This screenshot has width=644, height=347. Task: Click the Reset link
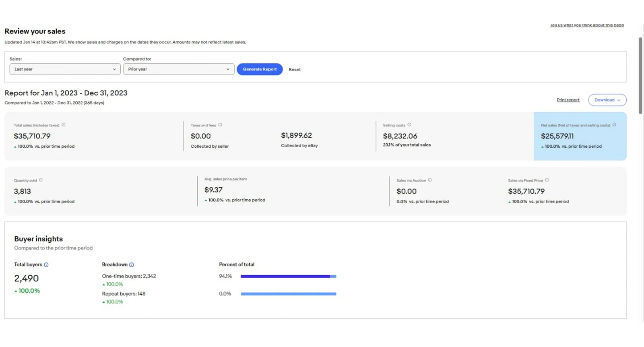coord(295,70)
